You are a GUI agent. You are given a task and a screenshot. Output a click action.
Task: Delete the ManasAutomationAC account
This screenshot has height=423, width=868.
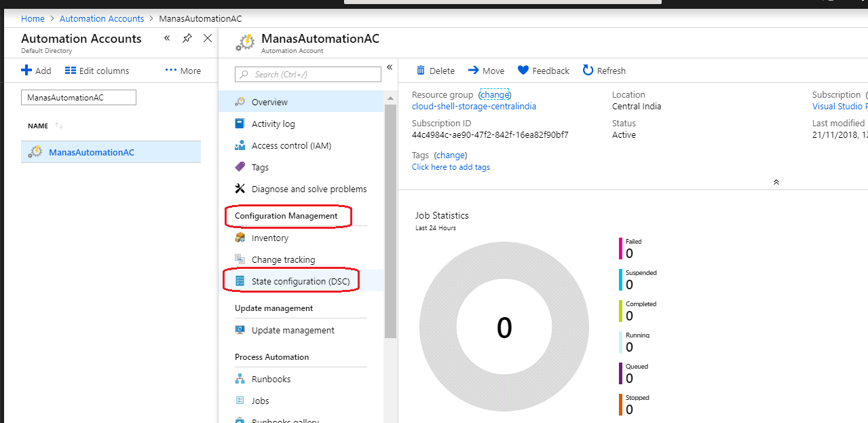[435, 70]
